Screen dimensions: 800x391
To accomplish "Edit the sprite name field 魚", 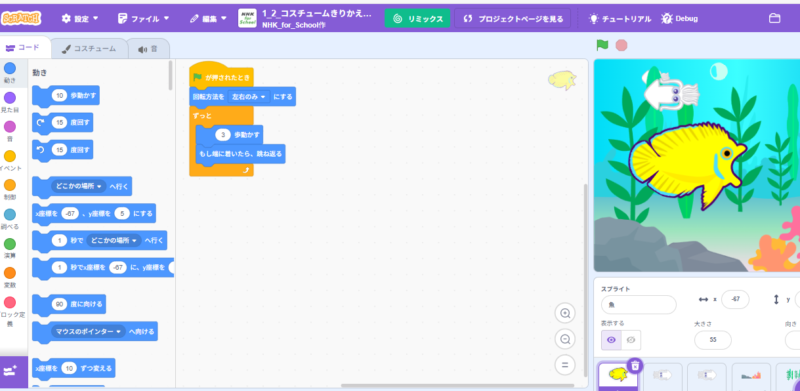I will 638,305.
